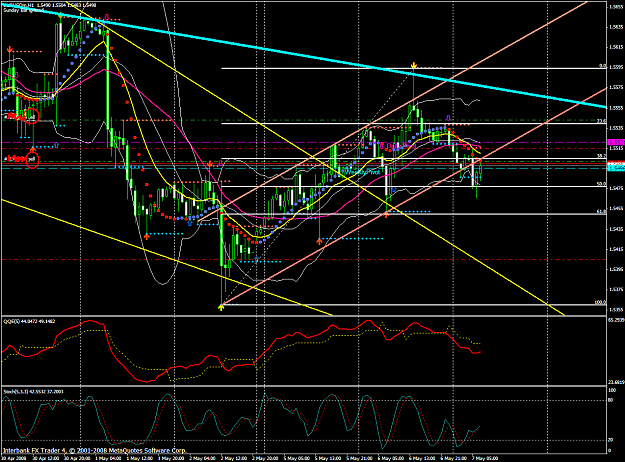Click the 1.5535 price axis label
The width and height of the screenshot is (625, 462).
(x=616, y=128)
